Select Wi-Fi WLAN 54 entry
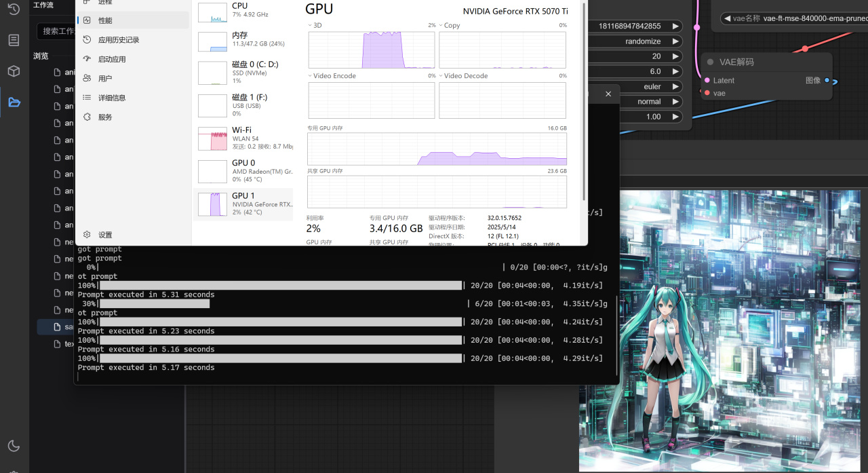Viewport: 868px width, 473px height. click(x=243, y=138)
